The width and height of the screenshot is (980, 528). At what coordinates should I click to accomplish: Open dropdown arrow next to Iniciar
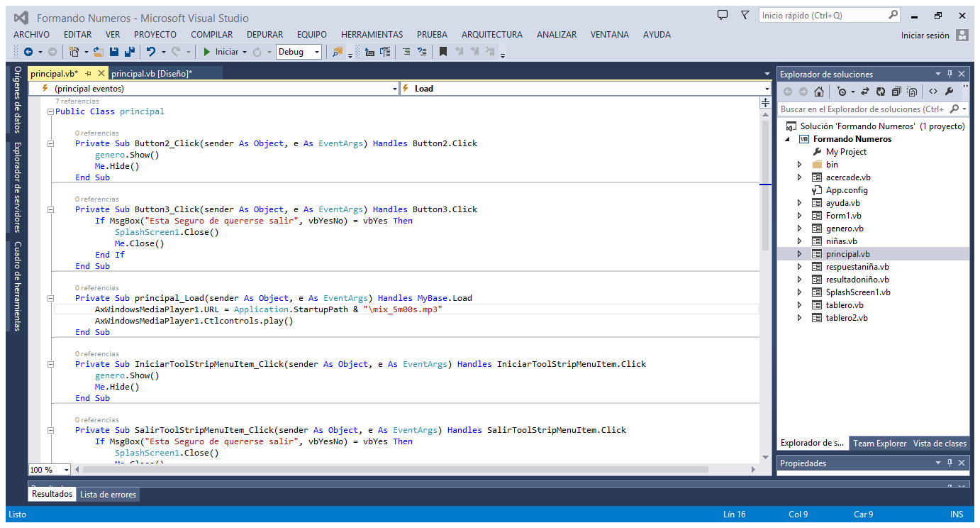point(245,52)
